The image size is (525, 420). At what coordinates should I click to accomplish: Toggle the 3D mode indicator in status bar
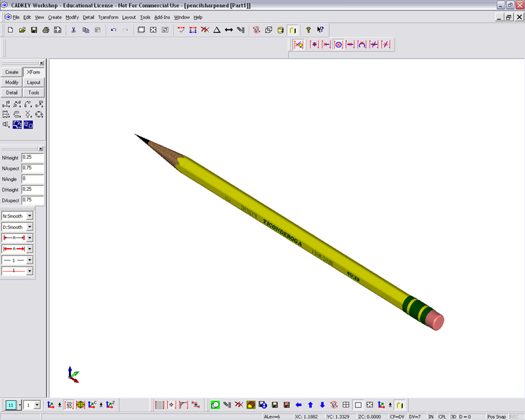[x=453, y=417]
